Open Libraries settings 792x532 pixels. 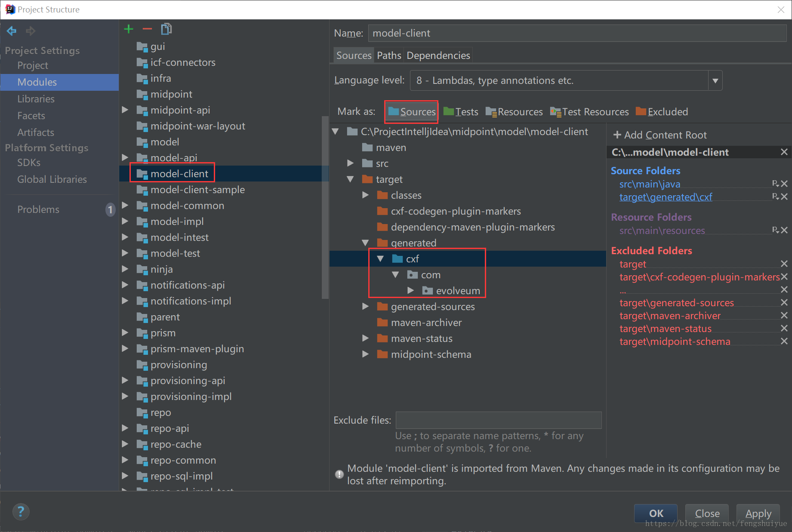36,99
